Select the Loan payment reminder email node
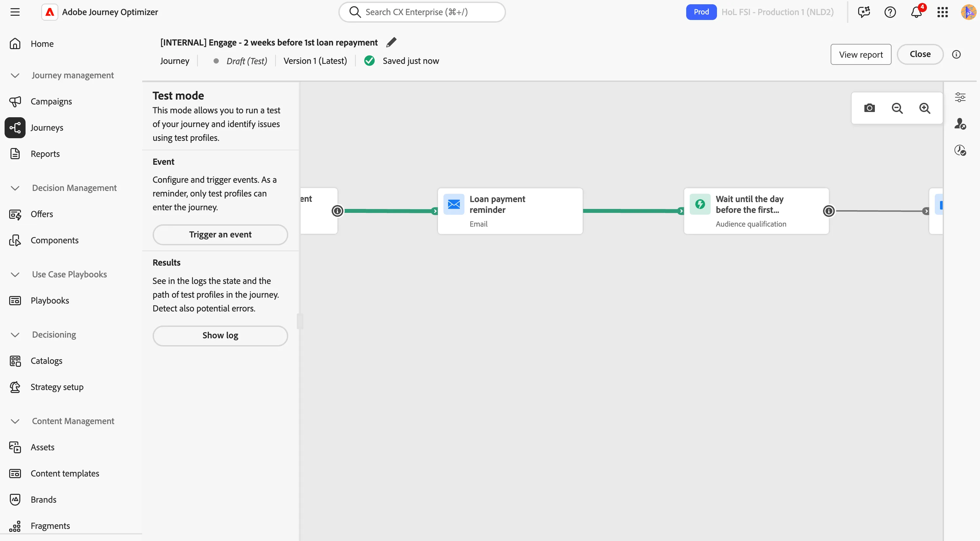The image size is (980, 541). pyautogui.click(x=510, y=211)
